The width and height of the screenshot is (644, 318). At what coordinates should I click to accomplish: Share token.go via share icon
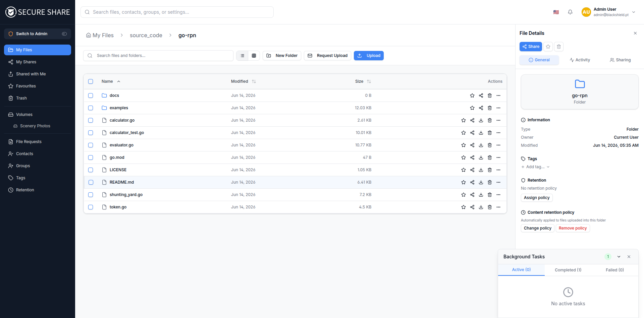472,207
